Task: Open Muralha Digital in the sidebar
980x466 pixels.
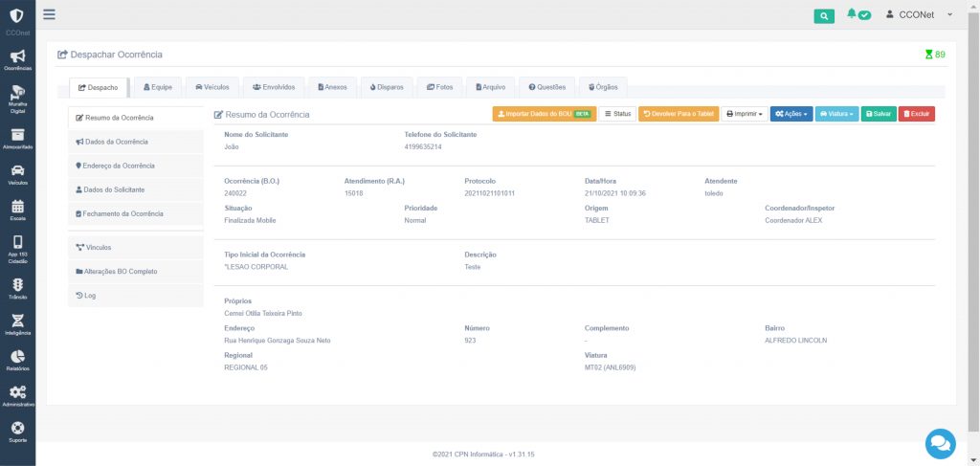Action: (17, 99)
